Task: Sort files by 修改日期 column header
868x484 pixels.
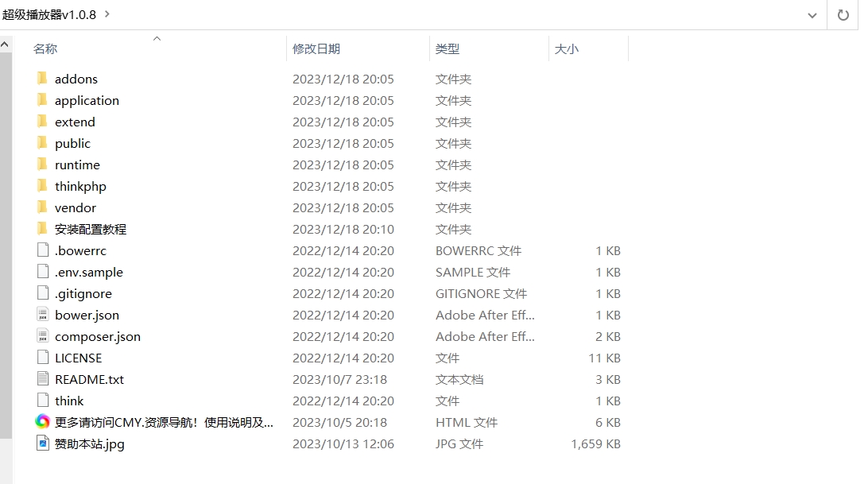Action: pos(316,49)
